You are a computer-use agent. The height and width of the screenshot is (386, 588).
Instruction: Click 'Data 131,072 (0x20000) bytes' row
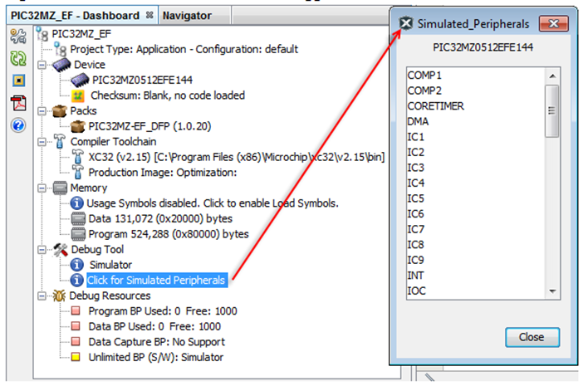point(160,219)
